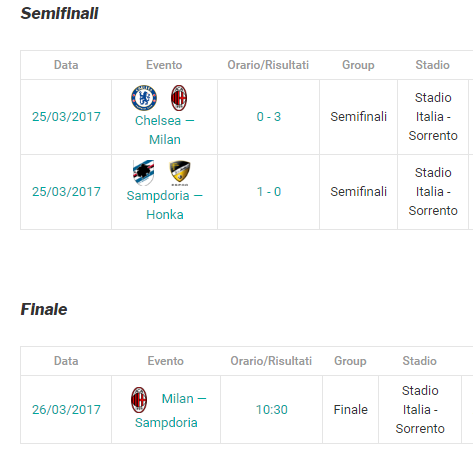Click the Chelsea club crest icon
473x452 pixels.
(x=144, y=98)
